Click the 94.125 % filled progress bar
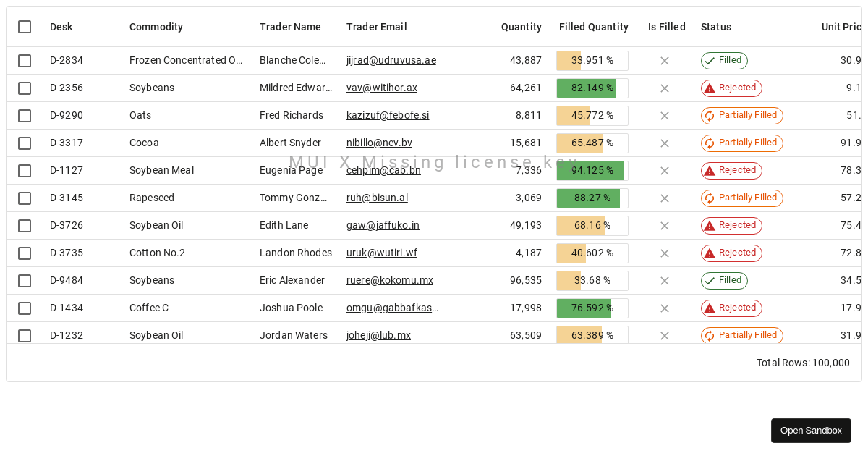Screen dimensions: 868x456 592,171
